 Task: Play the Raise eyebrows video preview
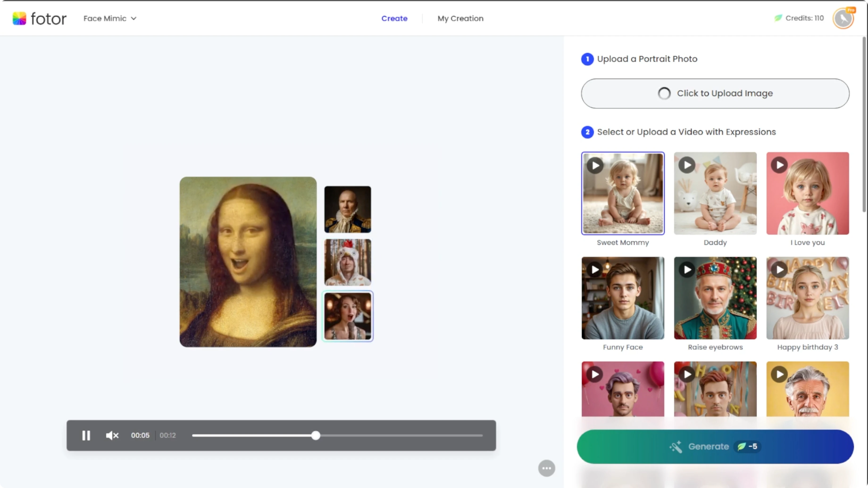click(687, 270)
